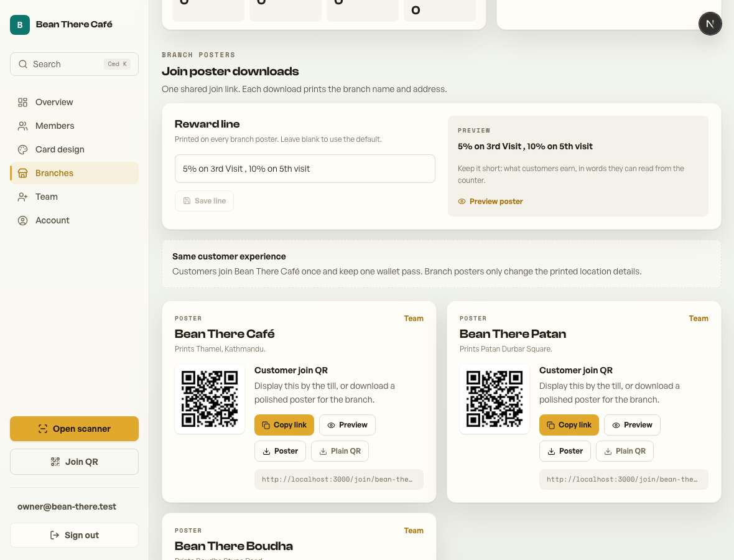
Task: Click the sign-out arrow icon
Action: click(55, 535)
